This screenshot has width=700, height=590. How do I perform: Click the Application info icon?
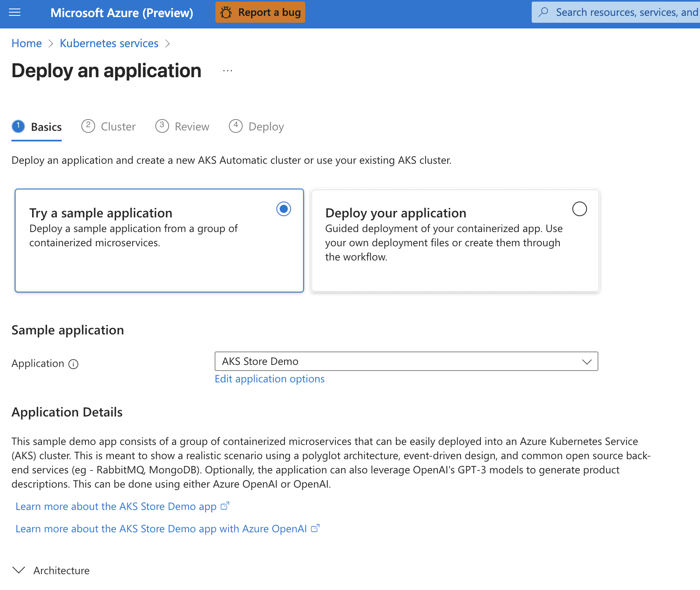(74, 364)
